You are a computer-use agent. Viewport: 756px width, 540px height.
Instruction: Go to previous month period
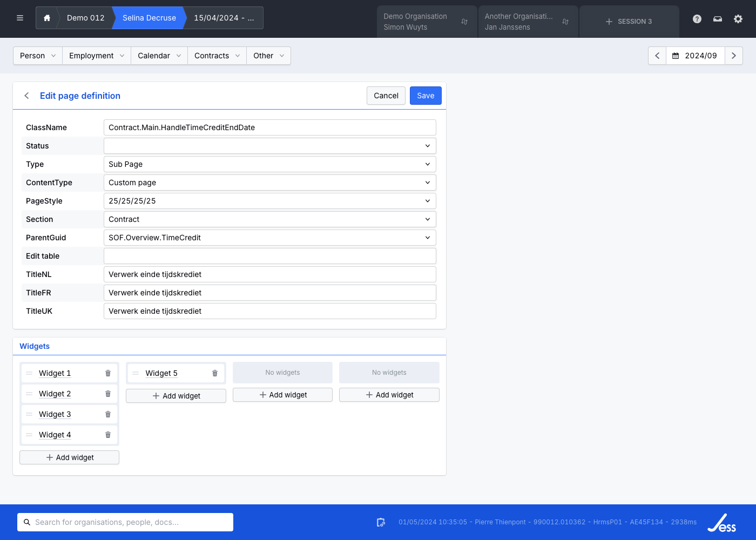tap(657, 56)
